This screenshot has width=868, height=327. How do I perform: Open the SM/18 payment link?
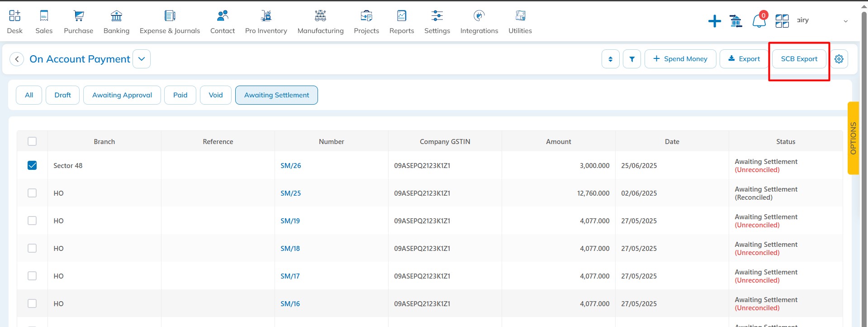coord(290,249)
